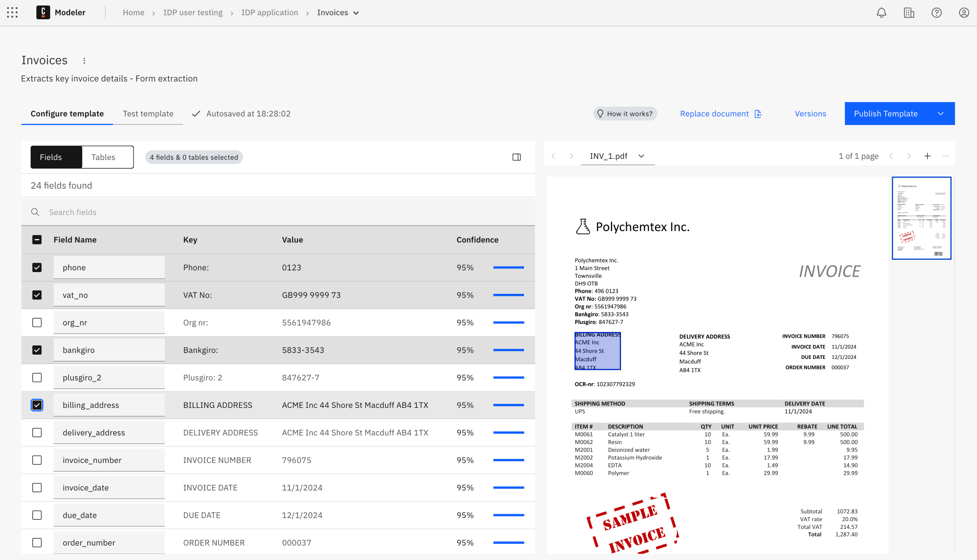This screenshot has height=560, width=977.
Task: Expand the Publish Template dropdown arrow
Action: 940,114
